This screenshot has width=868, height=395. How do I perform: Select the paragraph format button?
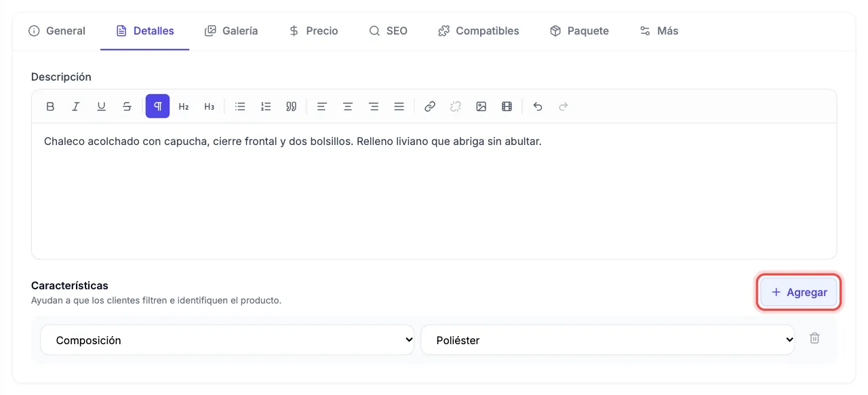(x=157, y=106)
